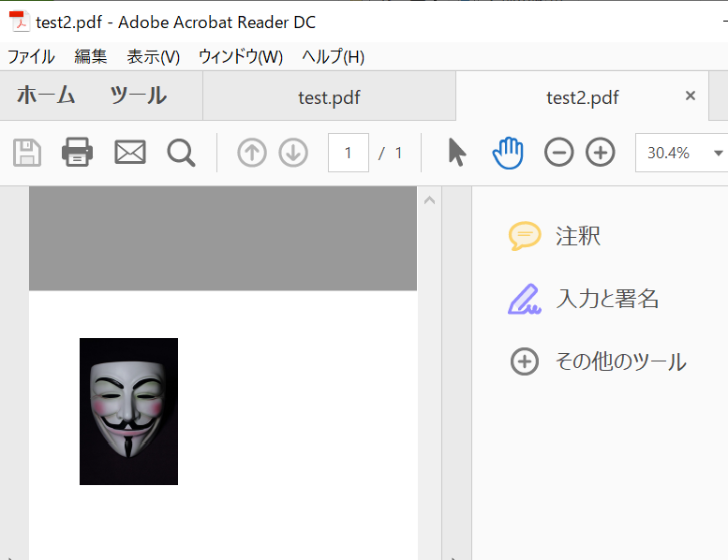Open the 入力と署名 pen icon
Image resolution: width=728 pixels, height=560 pixels.
(x=525, y=299)
